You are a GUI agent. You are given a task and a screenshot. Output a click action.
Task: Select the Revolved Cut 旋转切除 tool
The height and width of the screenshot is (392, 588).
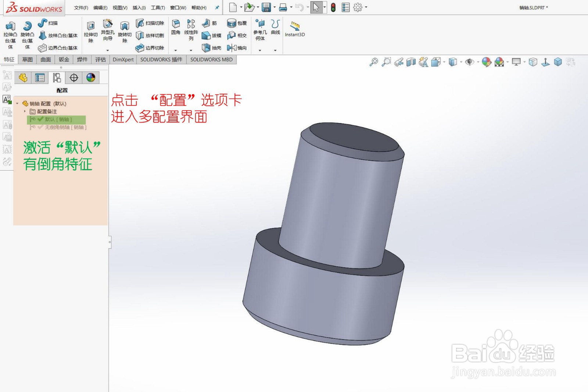(x=125, y=32)
